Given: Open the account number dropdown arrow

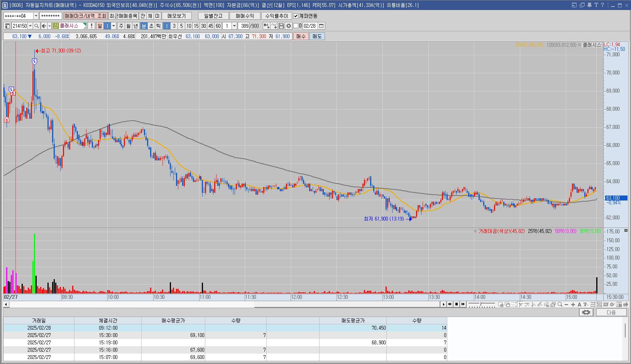Looking at the screenshot, I should [36, 16].
